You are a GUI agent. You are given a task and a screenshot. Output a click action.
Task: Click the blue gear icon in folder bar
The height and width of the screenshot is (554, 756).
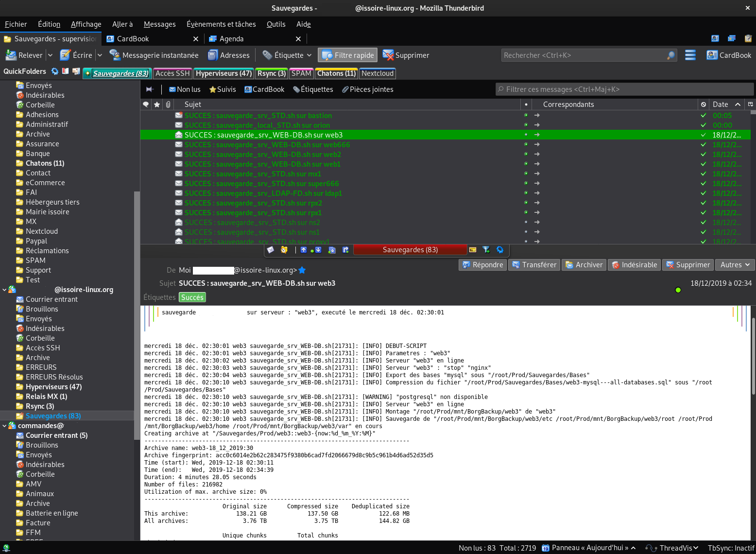point(500,250)
